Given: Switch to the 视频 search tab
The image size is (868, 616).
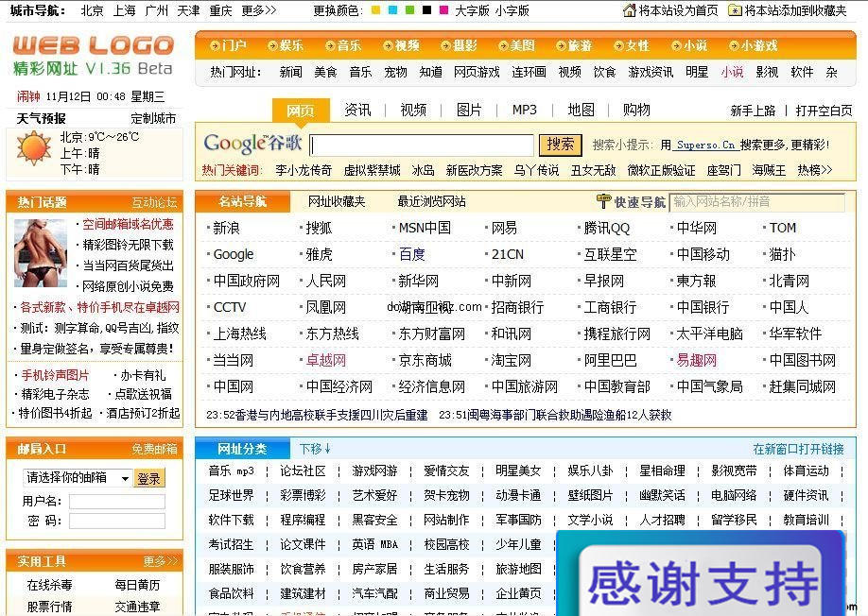Looking at the screenshot, I should 413,110.
